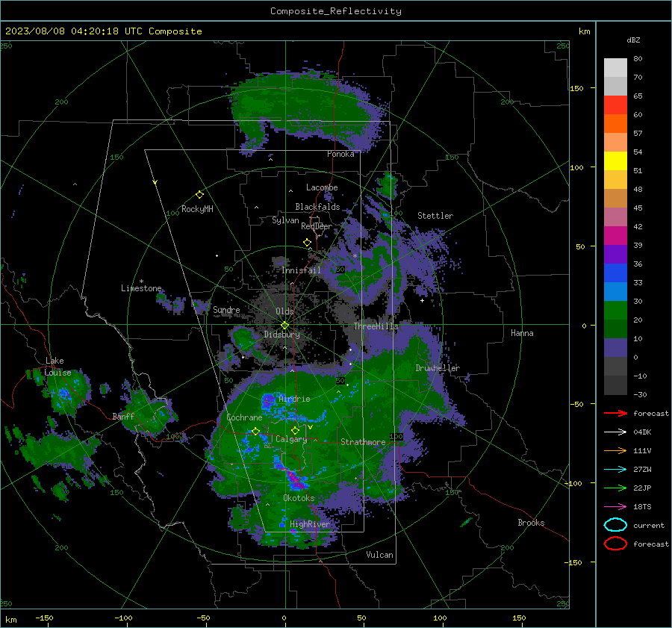Pick the purple-blue swatch beside 10 dBZ
Screen dimensions: 672x628
pyautogui.click(x=615, y=348)
